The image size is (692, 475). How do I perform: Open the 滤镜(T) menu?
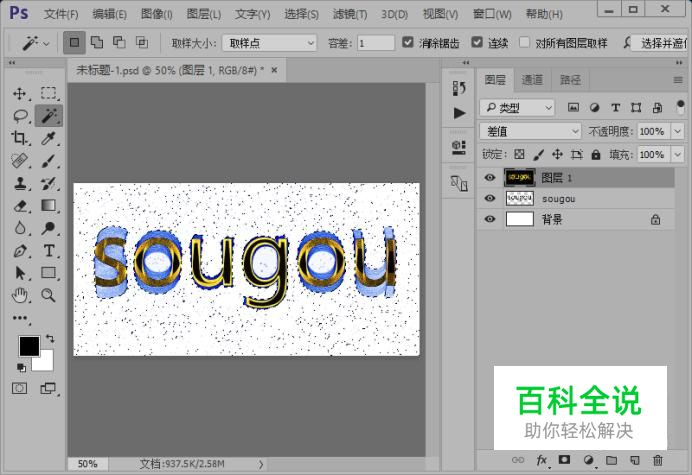pyautogui.click(x=352, y=14)
